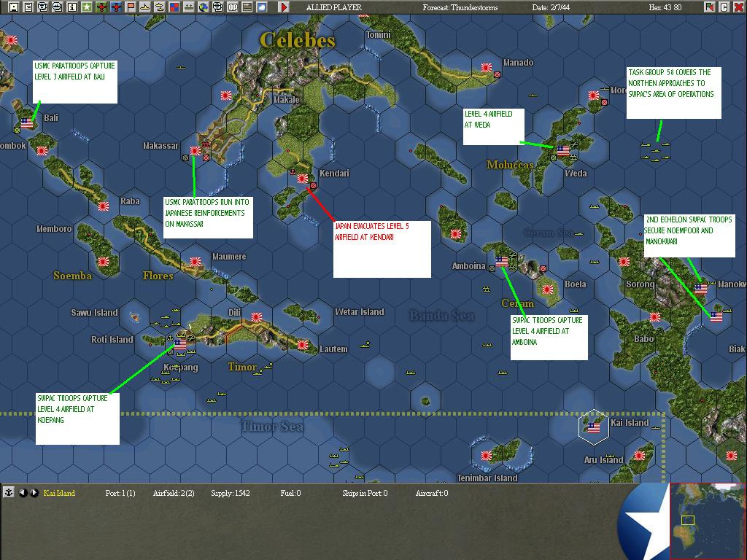
Task: Click the 'Port: 1(1)' value
Action: tap(120, 493)
